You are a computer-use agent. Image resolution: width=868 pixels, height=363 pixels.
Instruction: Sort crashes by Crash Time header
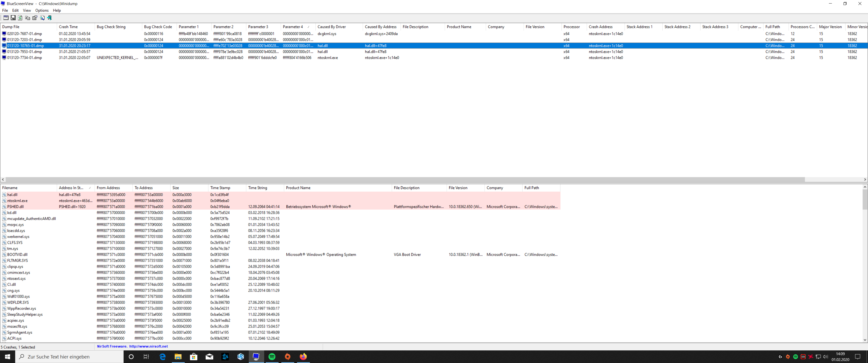pos(68,27)
